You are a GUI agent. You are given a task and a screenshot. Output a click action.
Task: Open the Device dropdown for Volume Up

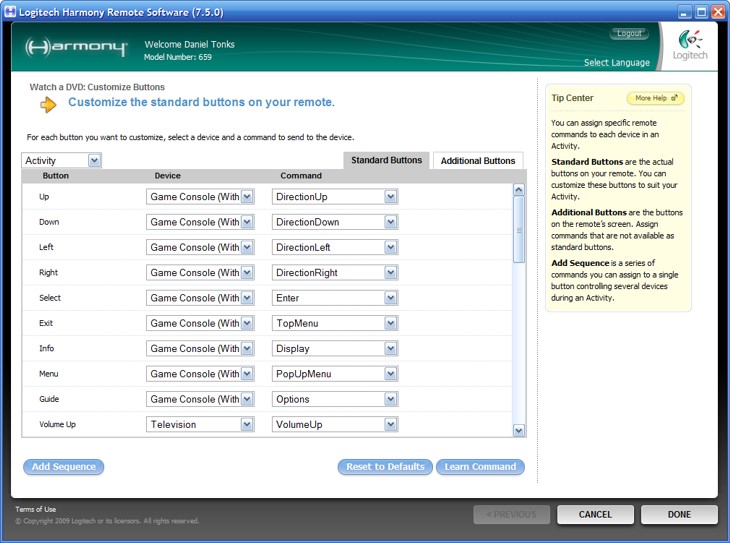pos(247,424)
